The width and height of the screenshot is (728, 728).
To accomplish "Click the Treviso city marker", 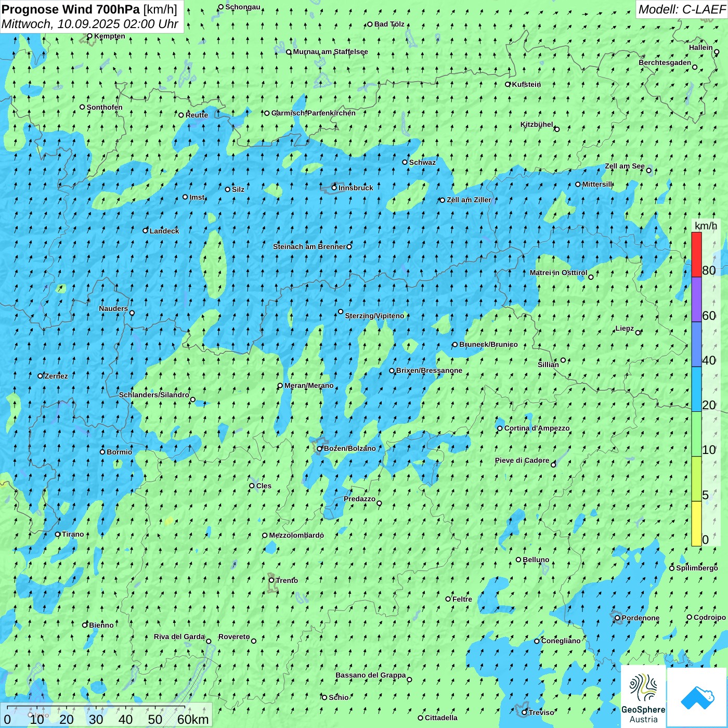I will (x=524, y=712).
